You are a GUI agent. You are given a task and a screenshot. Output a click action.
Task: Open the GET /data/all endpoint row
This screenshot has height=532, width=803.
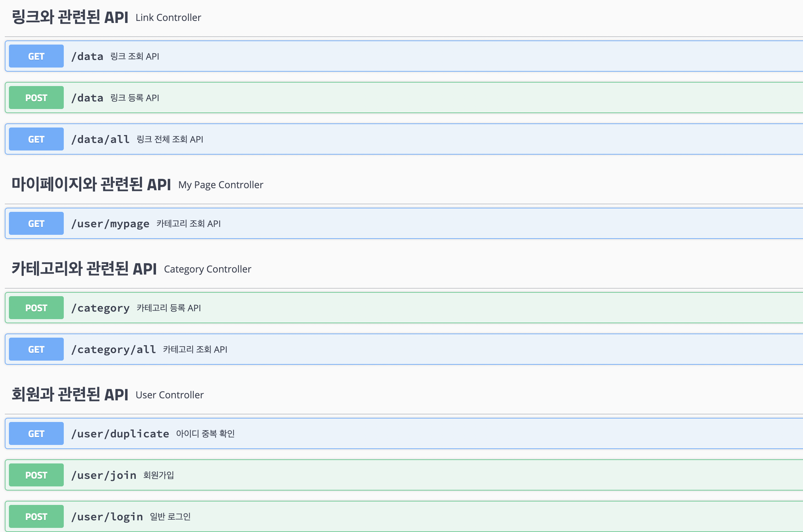pos(411,139)
